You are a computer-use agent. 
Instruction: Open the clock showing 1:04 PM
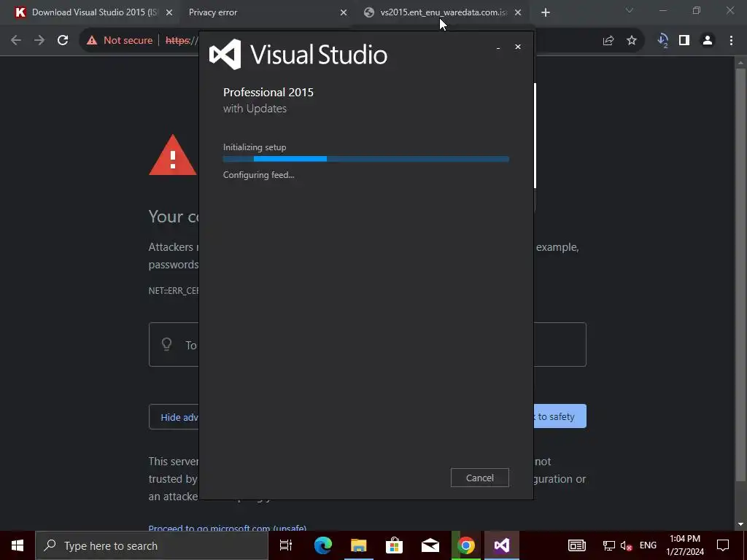pos(685,545)
